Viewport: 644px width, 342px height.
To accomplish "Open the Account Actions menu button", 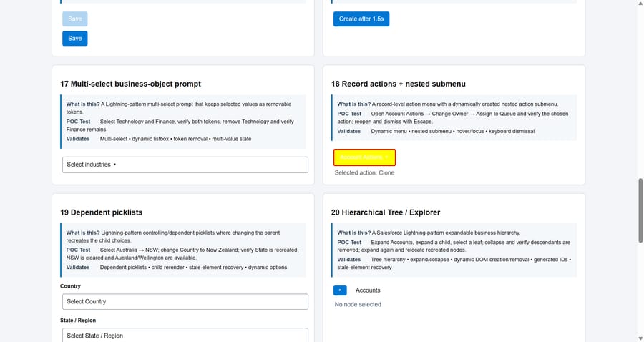I will point(364,157).
